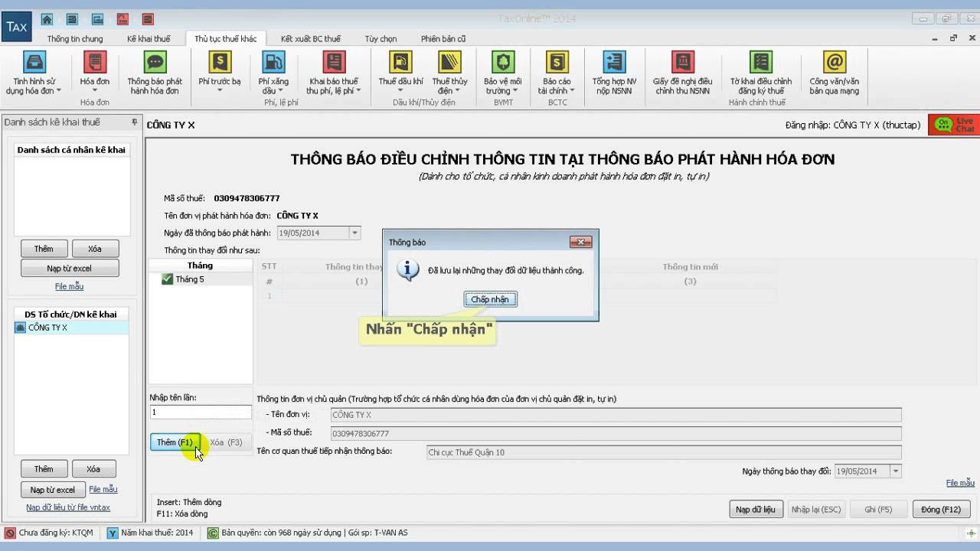Click the Công văn/văn bản qua mạng @ icon

point(834,62)
